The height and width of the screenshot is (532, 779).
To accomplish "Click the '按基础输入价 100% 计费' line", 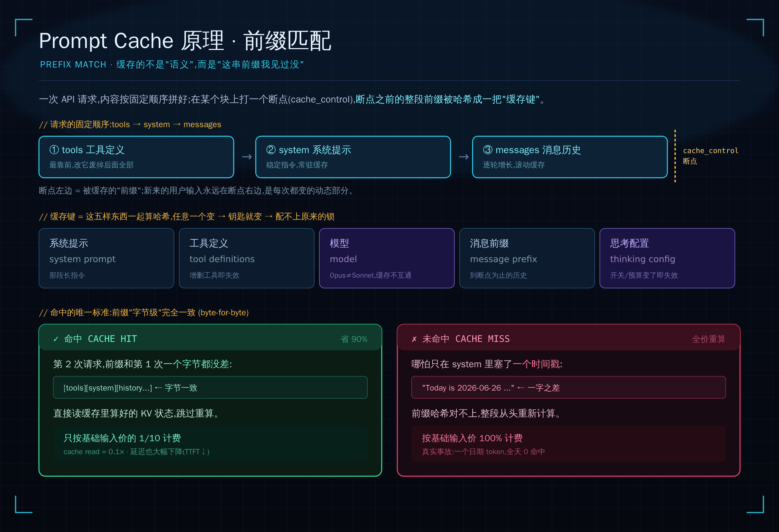I will point(472,438).
